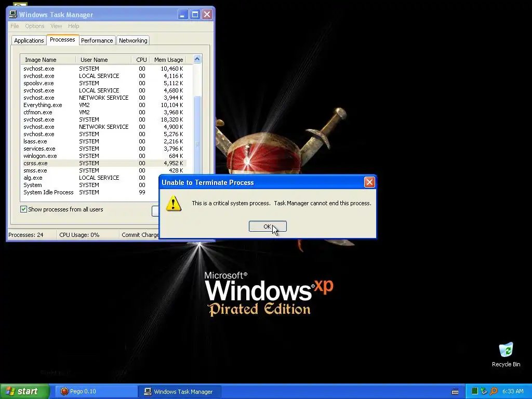Sort processes by User Name column

(x=103, y=60)
